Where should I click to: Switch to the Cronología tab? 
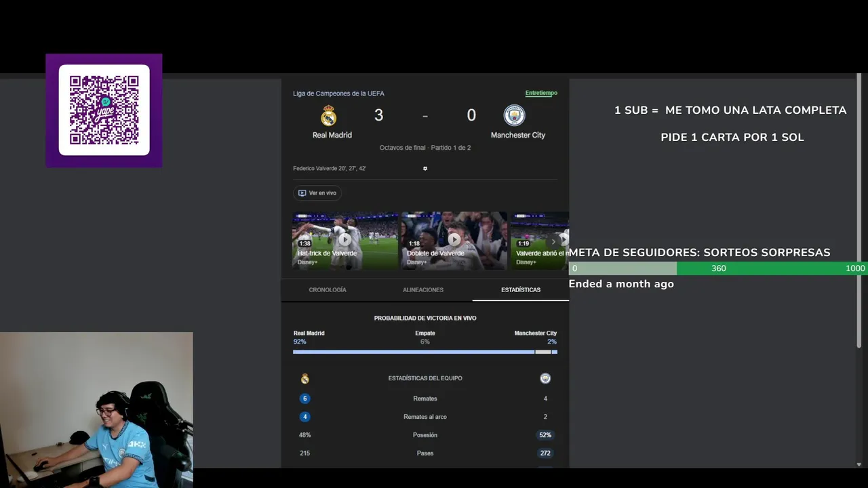click(x=328, y=289)
